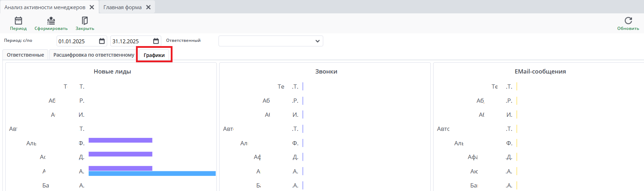The width and height of the screenshot is (644, 191).
Task: Select the Анализ активности менеджеров tab
Action: pyautogui.click(x=45, y=7)
